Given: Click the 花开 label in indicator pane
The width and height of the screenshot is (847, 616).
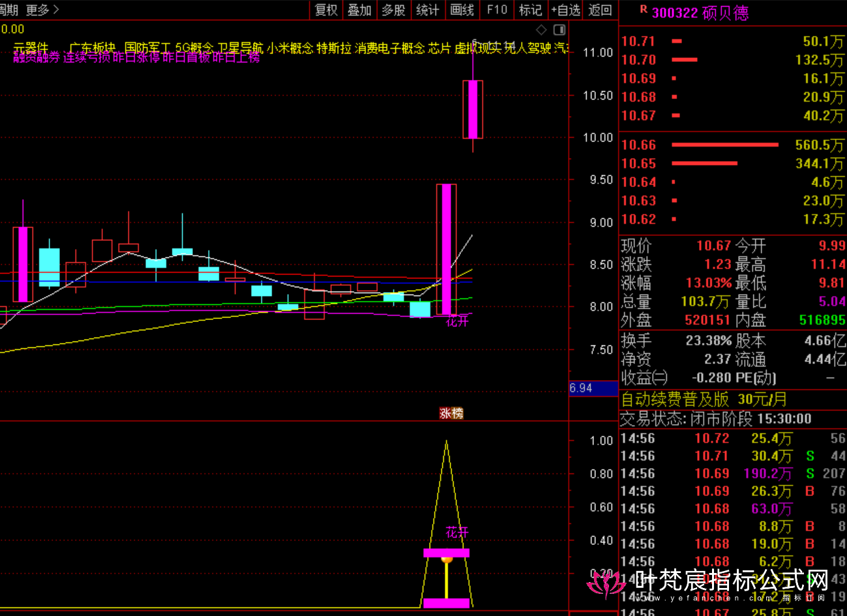Looking at the screenshot, I should 457,533.
